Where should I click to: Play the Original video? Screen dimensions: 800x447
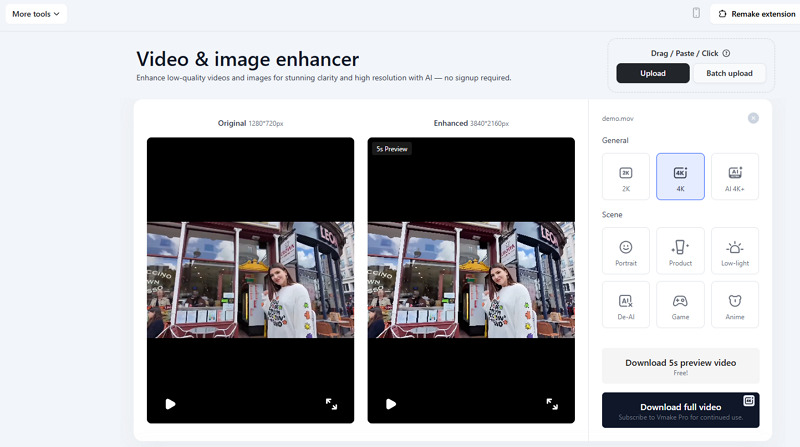tap(170, 404)
